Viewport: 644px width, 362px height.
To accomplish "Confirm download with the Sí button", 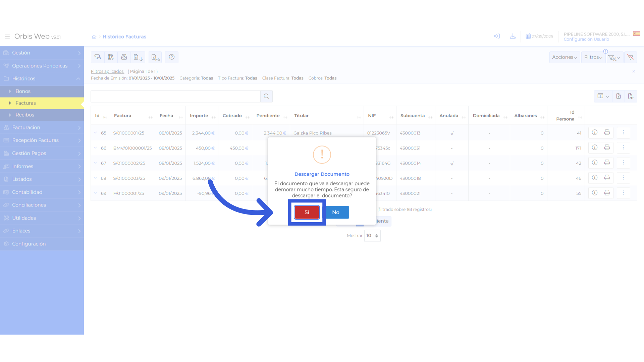I will 307,212.
